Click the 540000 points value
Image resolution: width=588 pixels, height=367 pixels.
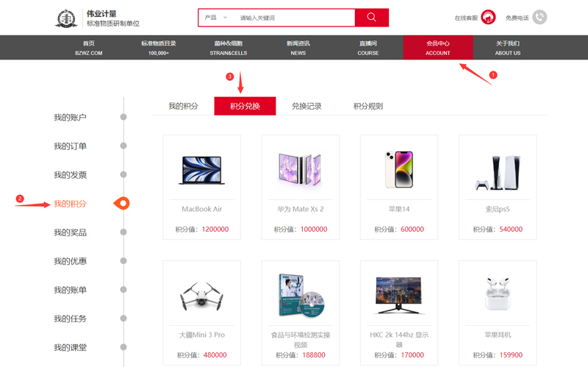coord(511,229)
